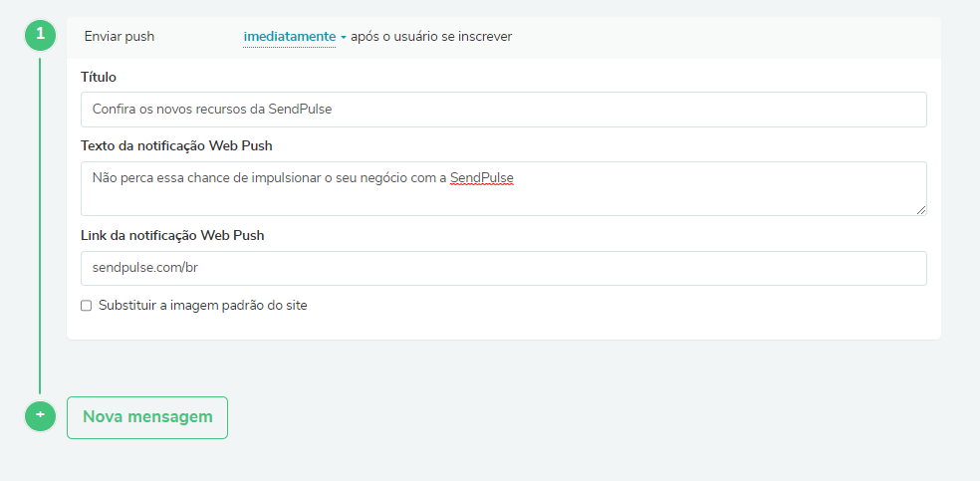980x481 pixels.
Task: Click the Web Push notification text area
Action: coord(503,188)
